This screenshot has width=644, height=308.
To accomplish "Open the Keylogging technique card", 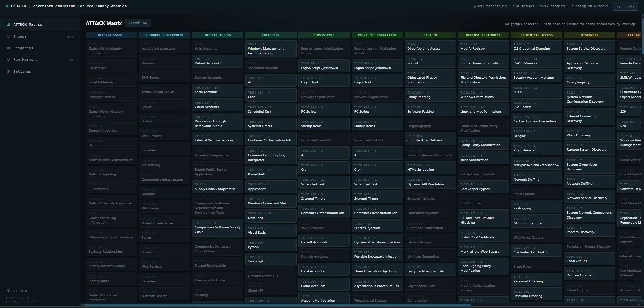I will (536, 206).
